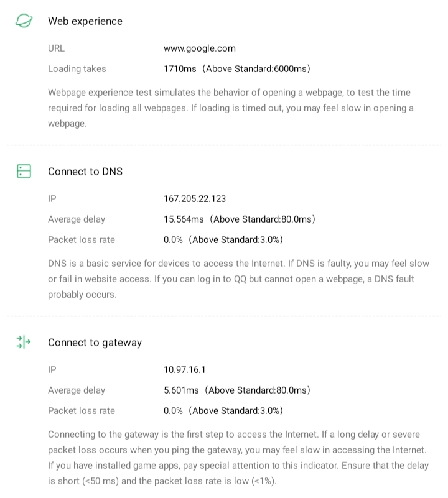Click the Loading takes label
The height and width of the screenshot is (498, 448).
click(77, 69)
